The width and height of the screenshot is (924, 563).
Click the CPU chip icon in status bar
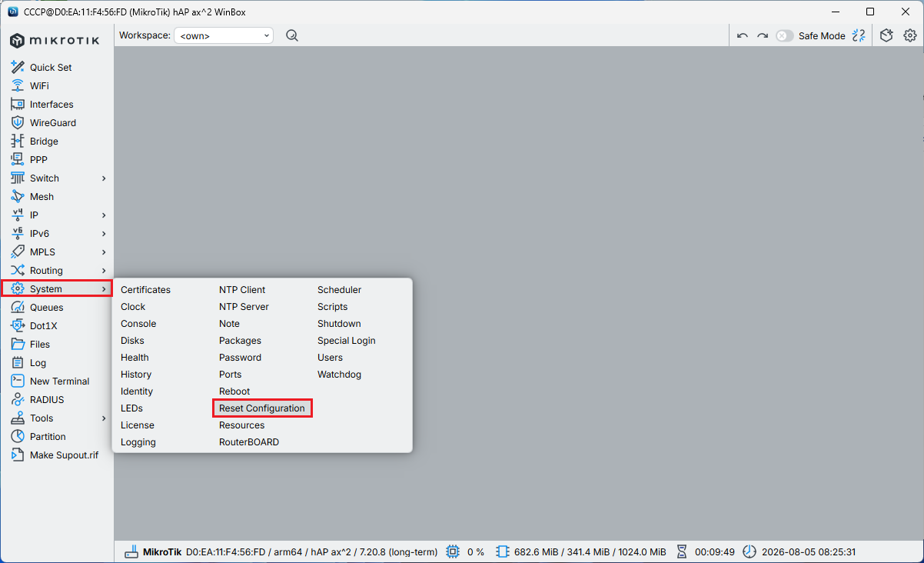(453, 552)
